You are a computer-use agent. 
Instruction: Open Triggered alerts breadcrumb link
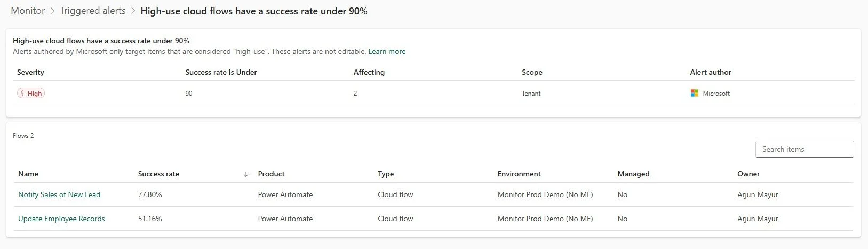(93, 11)
